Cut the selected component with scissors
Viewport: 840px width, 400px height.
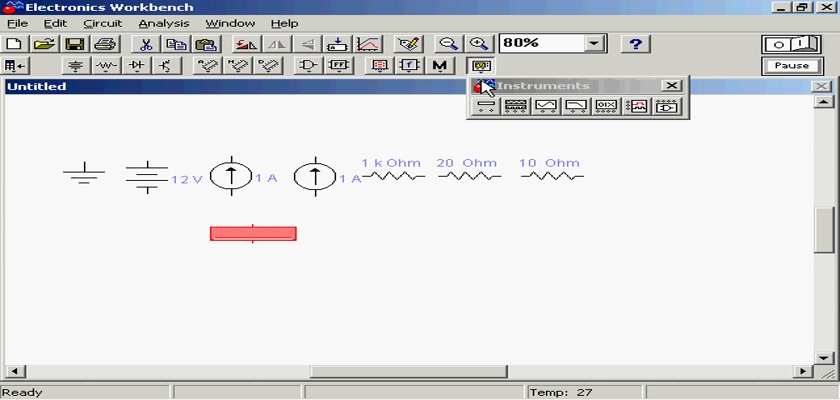click(145, 44)
